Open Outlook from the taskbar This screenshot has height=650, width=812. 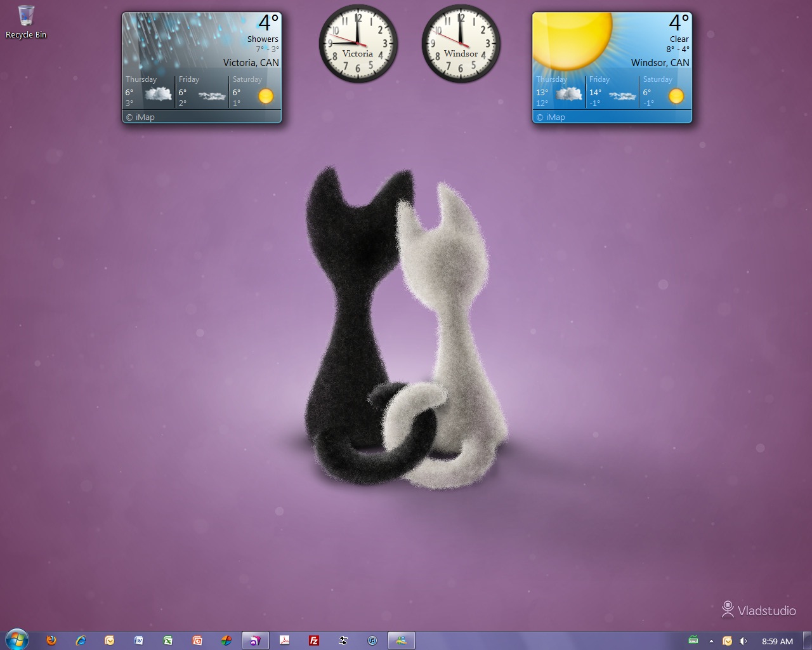(110, 640)
